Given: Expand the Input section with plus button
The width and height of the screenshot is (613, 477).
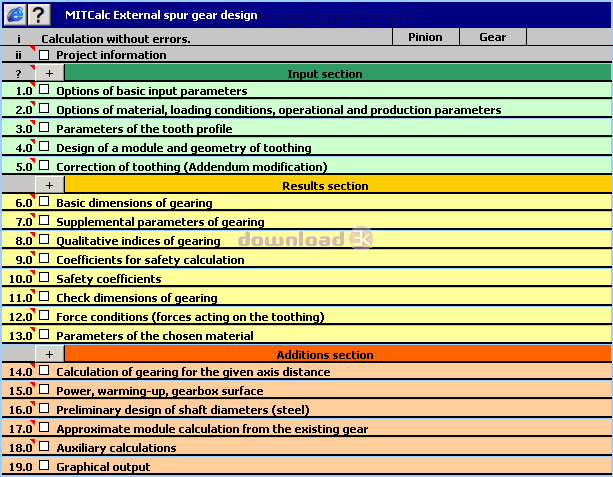Looking at the screenshot, I should click(50, 73).
